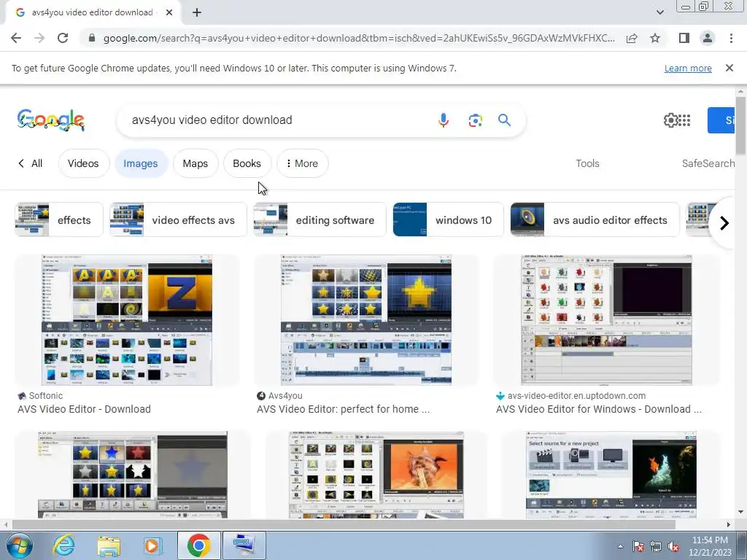Switch to the Maps tab
The width and height of the screenshot is (747, 560).
point(196,163)
